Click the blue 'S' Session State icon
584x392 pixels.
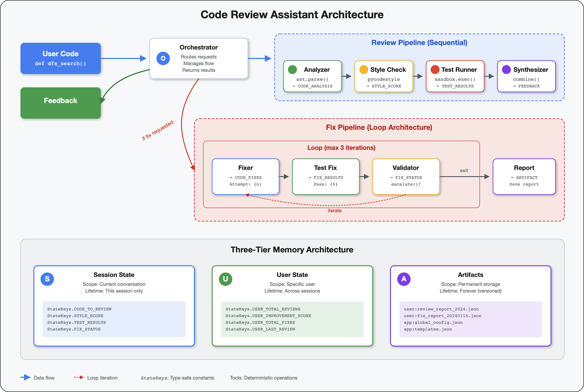47,279
